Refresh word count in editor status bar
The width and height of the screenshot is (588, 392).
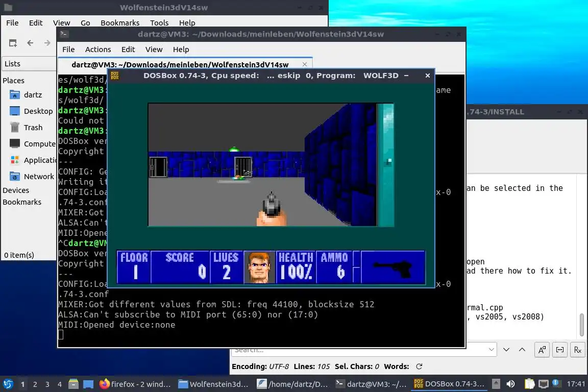pyautogui.click(x=419, y=366)
